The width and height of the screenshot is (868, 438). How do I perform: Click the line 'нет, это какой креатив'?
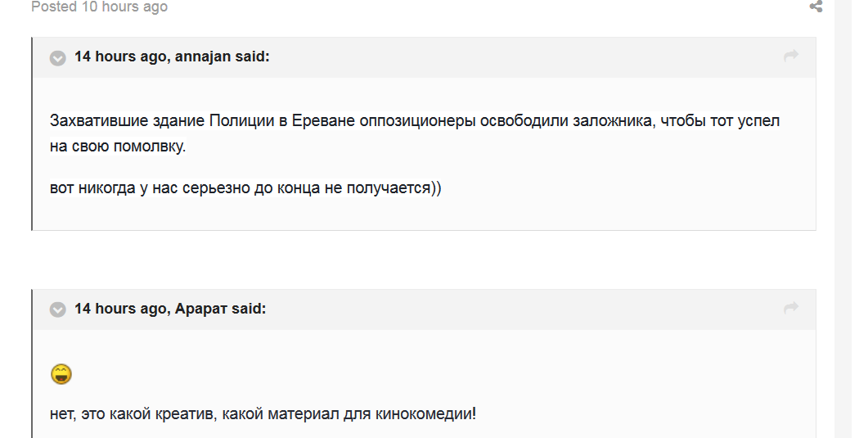coord(262,414)
